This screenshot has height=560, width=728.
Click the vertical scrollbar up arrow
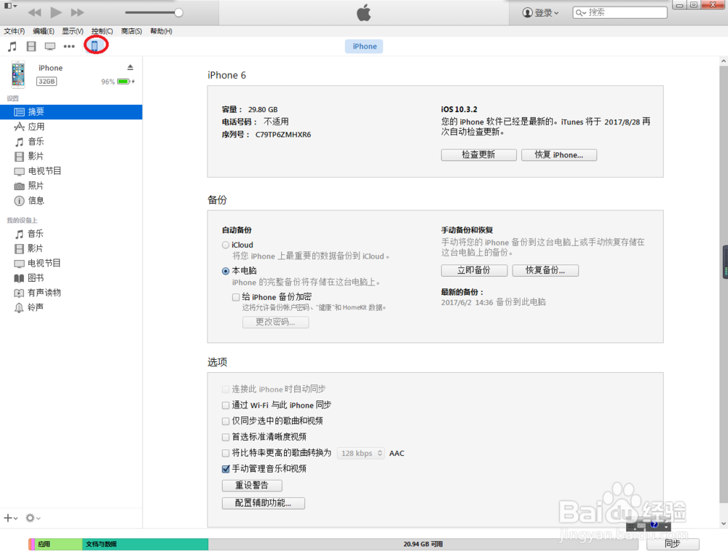724,61
